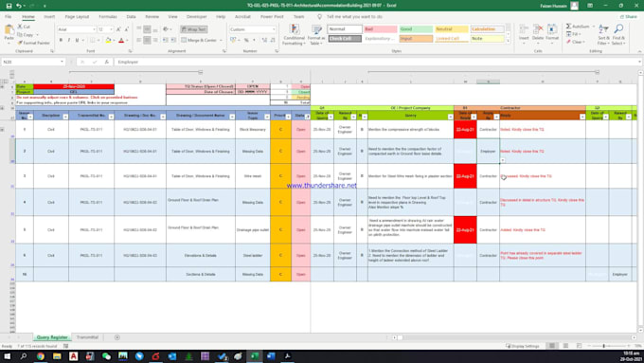This screenshot has height=363, width=644.
Task: Click the Save icon in quick access toolbar
Action: coord(9,6)
